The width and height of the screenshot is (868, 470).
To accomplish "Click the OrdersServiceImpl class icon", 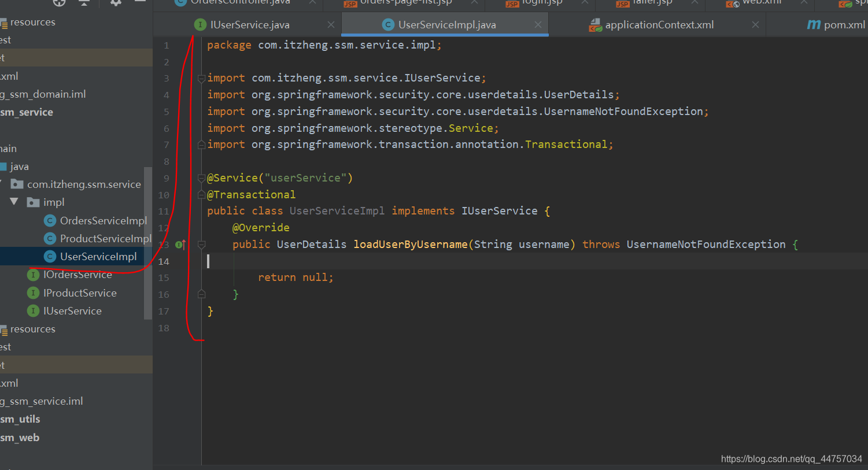I will click(x=50, y=221).
